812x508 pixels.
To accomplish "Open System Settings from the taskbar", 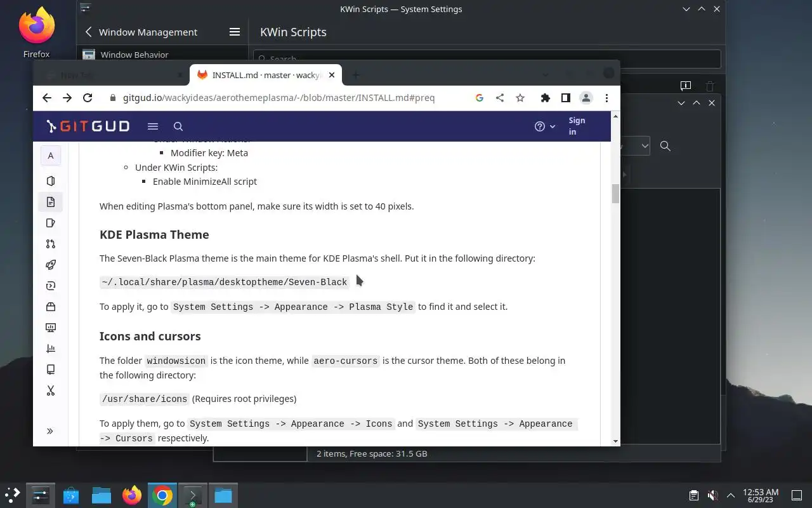I will coord(41,495).
